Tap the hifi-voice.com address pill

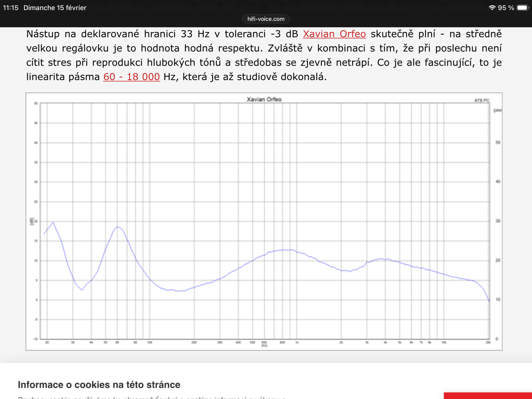(266, 19)
